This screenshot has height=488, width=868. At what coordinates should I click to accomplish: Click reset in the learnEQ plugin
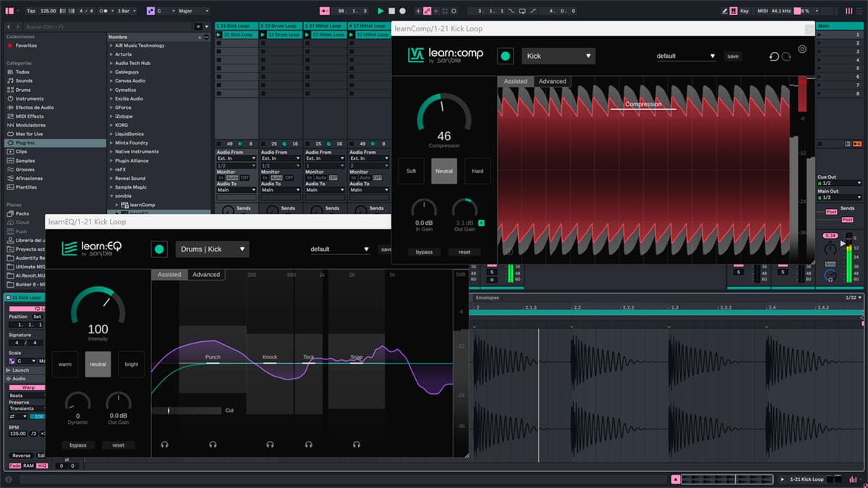(118, 445)
